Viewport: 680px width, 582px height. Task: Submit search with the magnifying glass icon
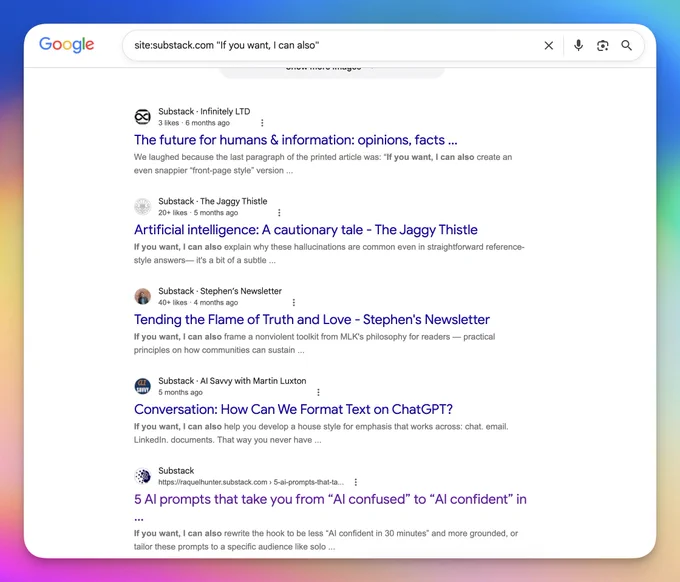[x=626, y=45]
